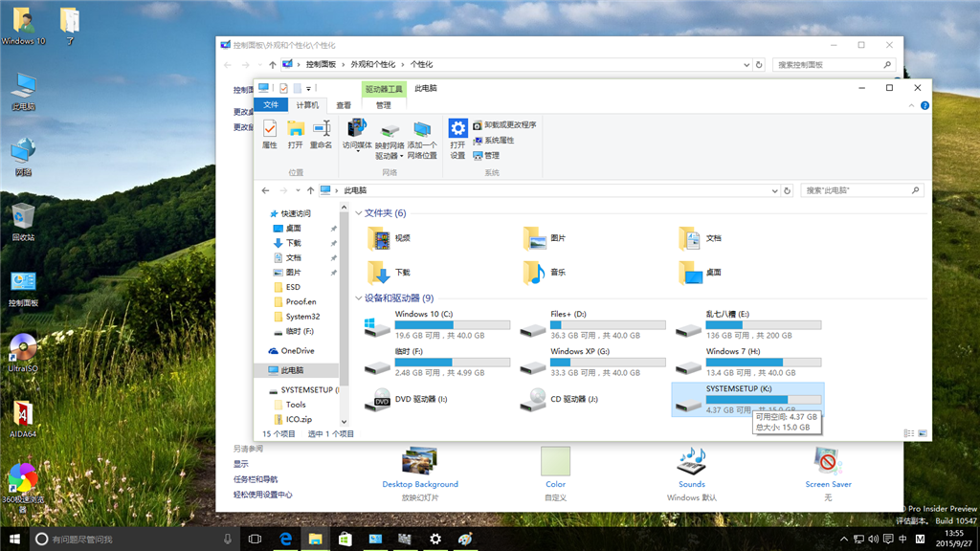This screenshot has width=980, height=551.
Task: Select the Windows 7 (H:) drive
Action: (x=748, y=363)
